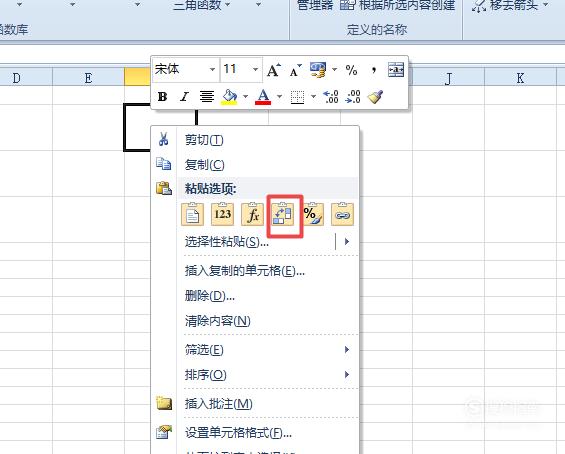Viewport: 565px width, 454px height.
Task: Click the Format Cells icon
Action: click(x=164, y=432)
